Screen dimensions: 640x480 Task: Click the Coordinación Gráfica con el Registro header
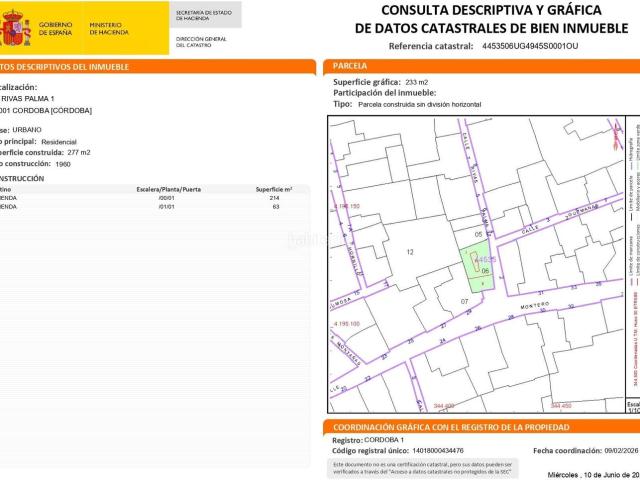pos(451,427)
